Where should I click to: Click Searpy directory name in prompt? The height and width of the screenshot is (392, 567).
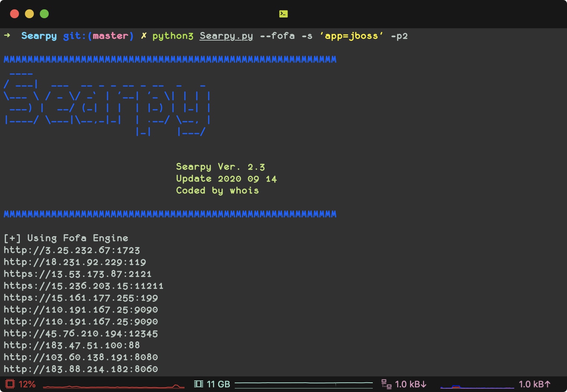(39, 36)
